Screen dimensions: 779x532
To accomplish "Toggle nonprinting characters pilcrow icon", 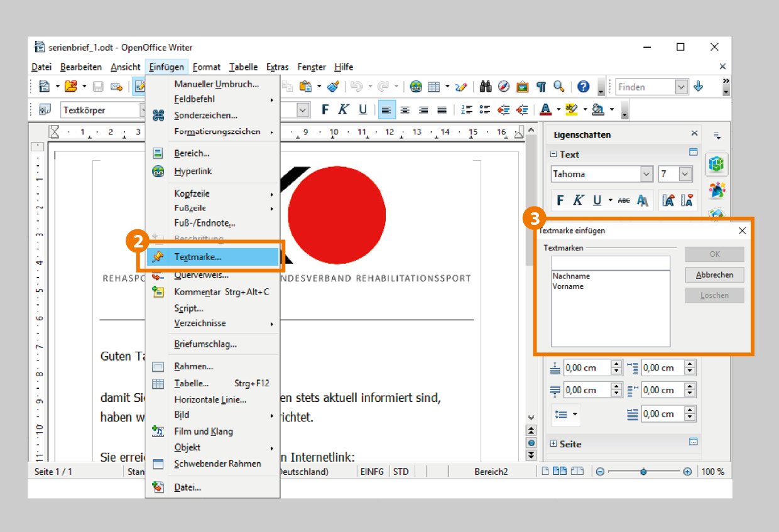I will (541, 87).
